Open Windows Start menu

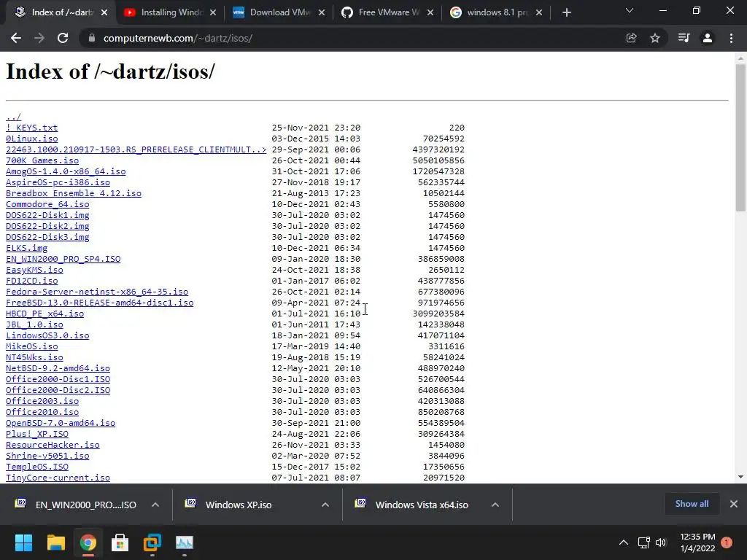[23, 542]
